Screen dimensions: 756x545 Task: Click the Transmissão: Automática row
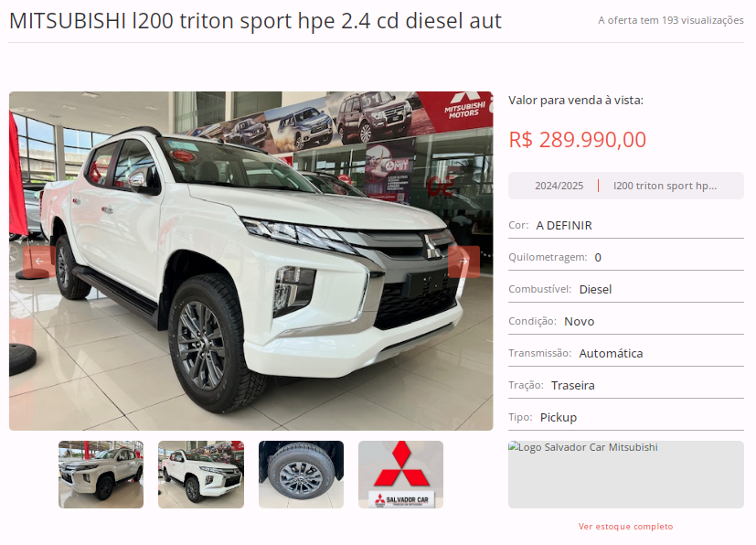(626, 354)
